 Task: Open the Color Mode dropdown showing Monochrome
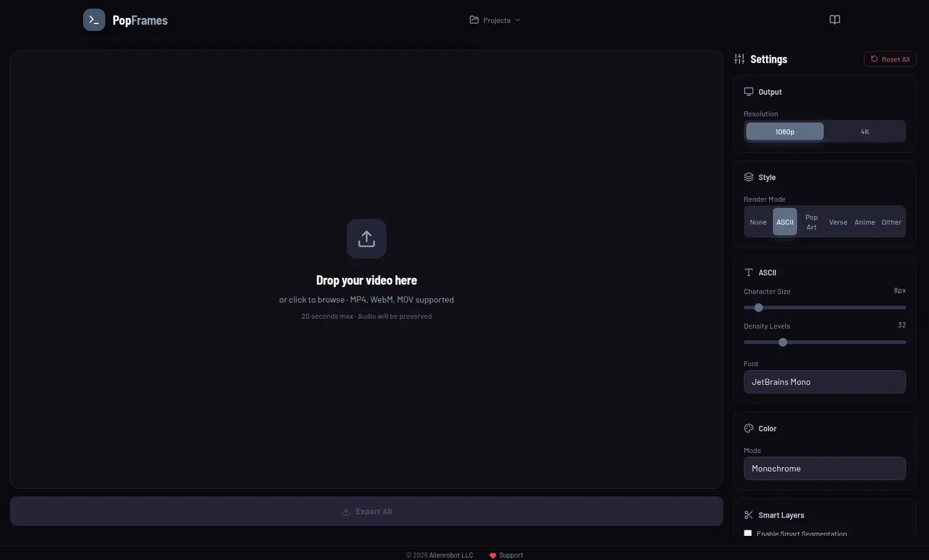pos(825,468)
